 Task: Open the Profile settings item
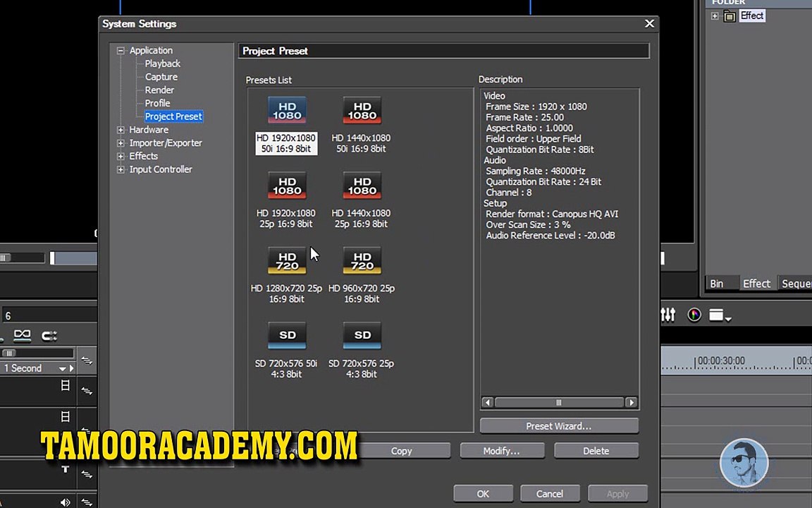pyautogui.click(x=157, y=103)
